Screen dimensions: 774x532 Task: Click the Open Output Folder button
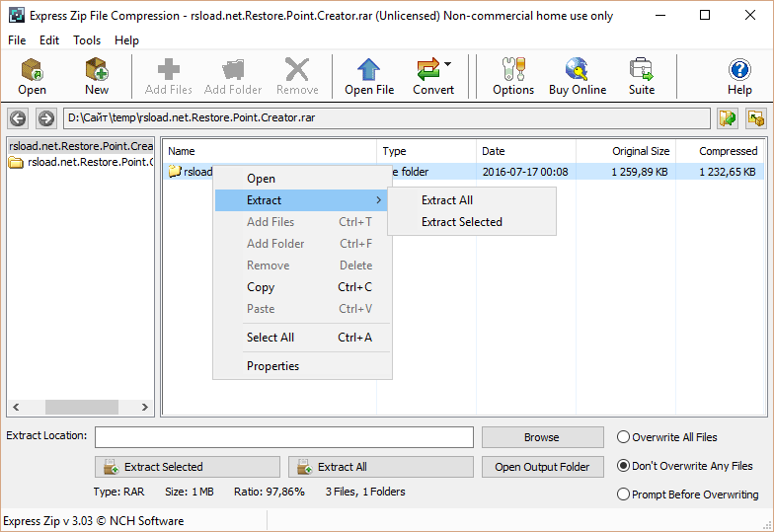point(543,467)
